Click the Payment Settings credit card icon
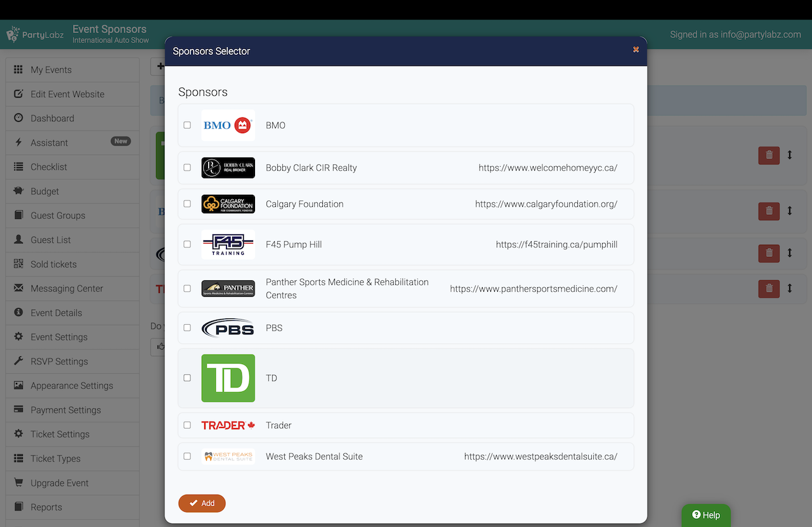Image resolution: width=812 pixels, height=527 pixels. click(x=18, y=410)
